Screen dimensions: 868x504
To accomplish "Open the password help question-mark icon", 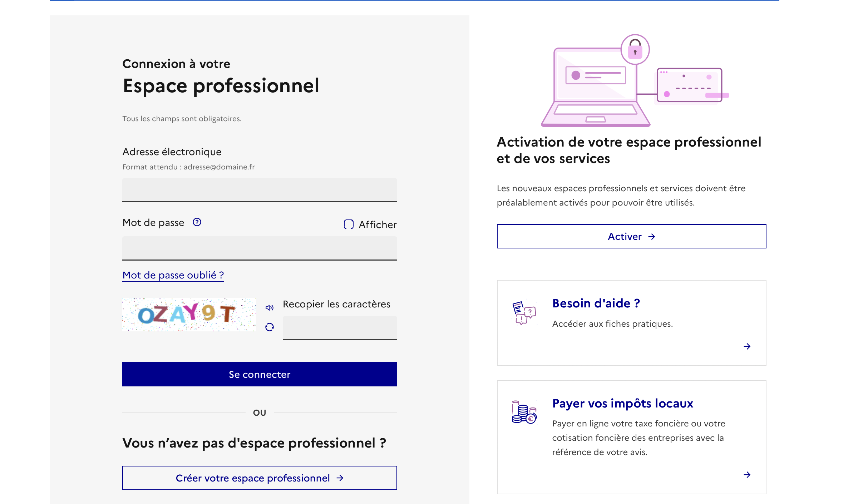I will pos(197,222).
